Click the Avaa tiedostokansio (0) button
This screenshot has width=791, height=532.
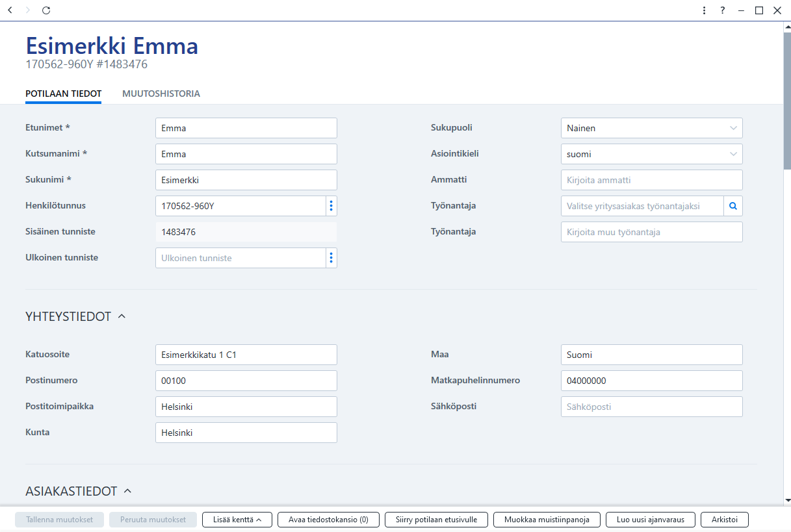tap(328, 520)
